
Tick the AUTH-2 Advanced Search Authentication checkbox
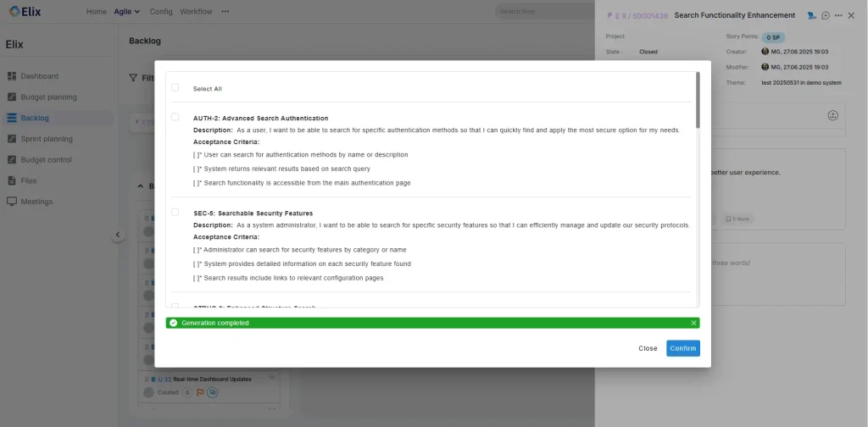pos(175,118)
